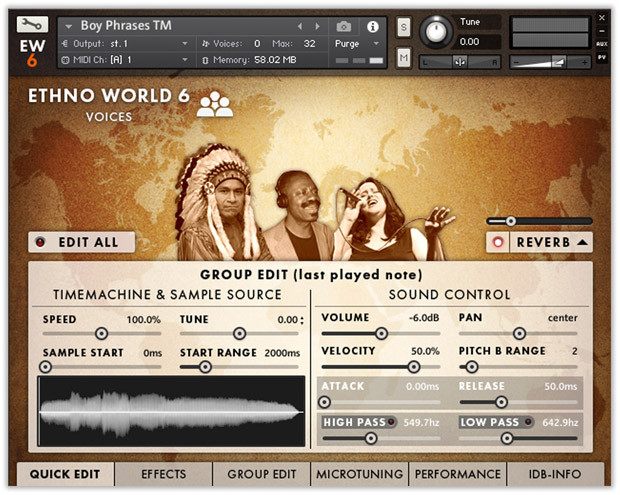Screen dimensions: 620x495
Task: Click the Edit All button
Action: pos(81,242)
